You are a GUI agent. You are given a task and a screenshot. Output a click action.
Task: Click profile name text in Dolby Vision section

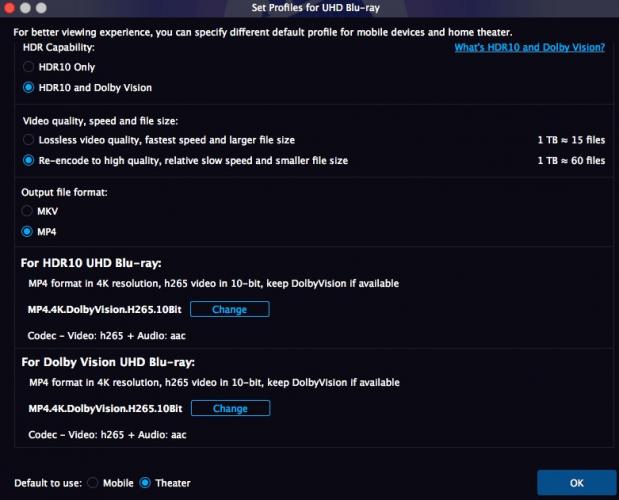[x=105, y=408]
